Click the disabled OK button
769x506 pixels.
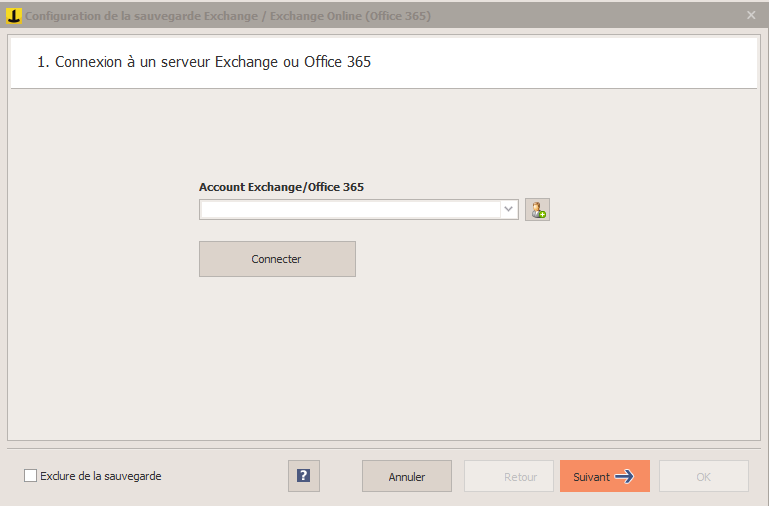pos(704,476)
